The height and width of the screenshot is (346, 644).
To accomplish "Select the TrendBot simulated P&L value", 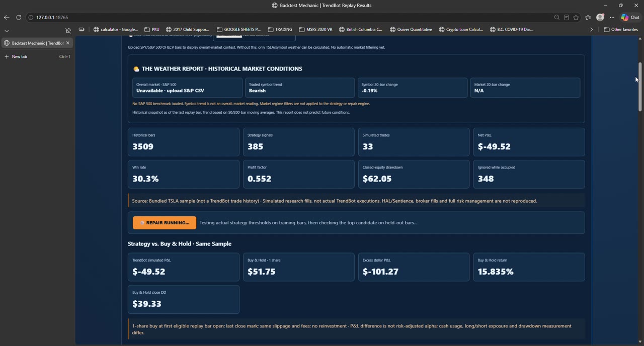I will click(x=148, y=272).
